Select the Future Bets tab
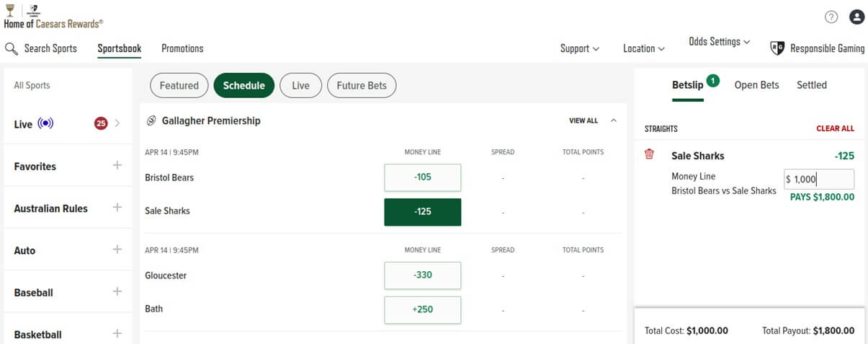The height and width of the screenshot is (344, 868). [362, 85]
